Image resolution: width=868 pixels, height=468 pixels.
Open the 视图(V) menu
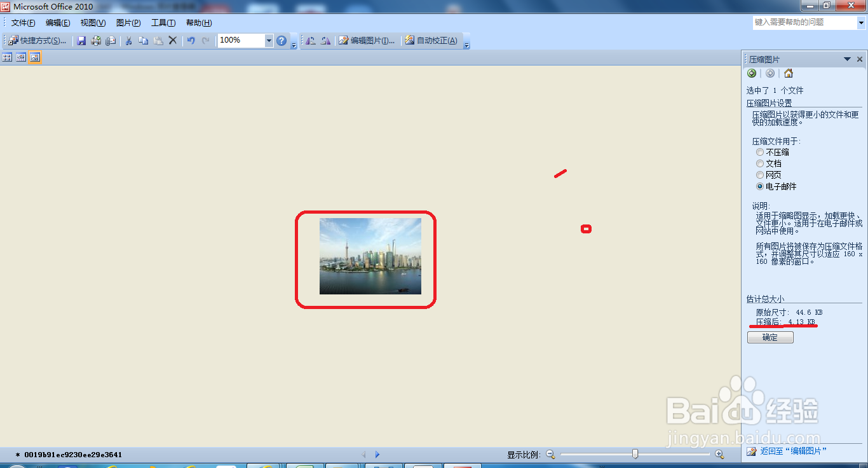coord(93,23)
